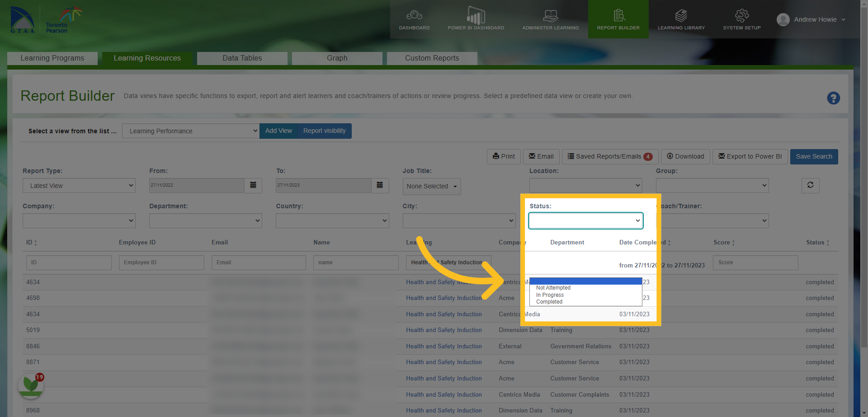This screenshot has height=417, width=868.
Task: Expand the Report Type Latest View dropdown
Action: pos(79,186)
